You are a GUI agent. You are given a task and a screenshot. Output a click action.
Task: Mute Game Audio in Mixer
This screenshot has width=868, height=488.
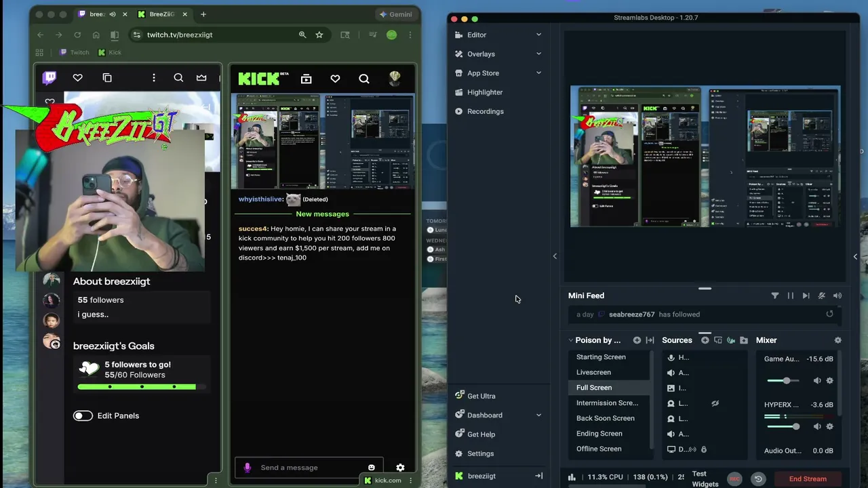click(817, 381)
